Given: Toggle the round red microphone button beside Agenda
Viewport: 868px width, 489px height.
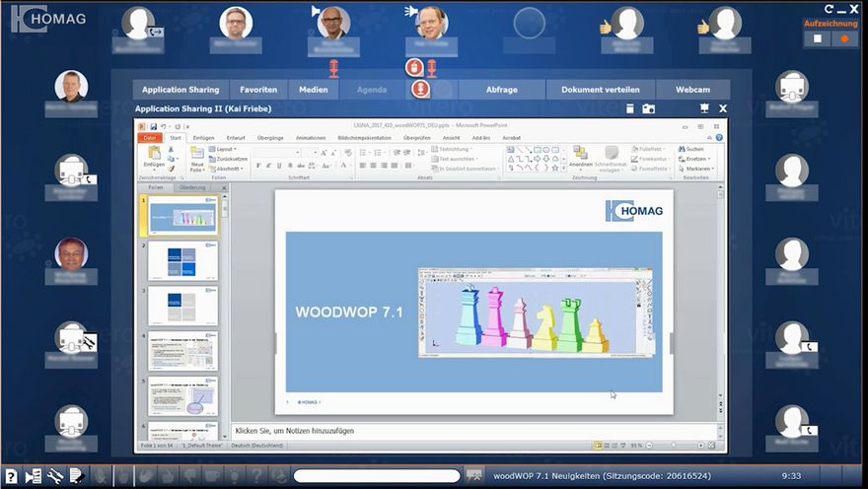Looking at the screenshot, I should click(421, 89).
